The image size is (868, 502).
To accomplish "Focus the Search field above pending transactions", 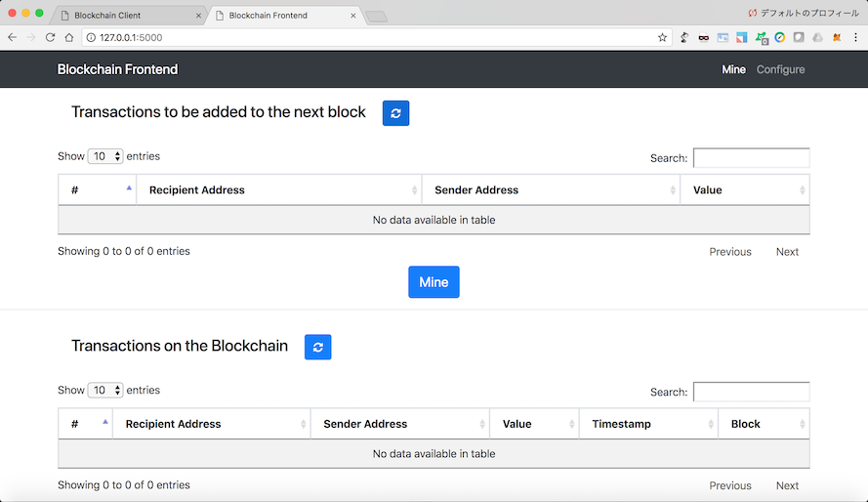I will 751,158.
